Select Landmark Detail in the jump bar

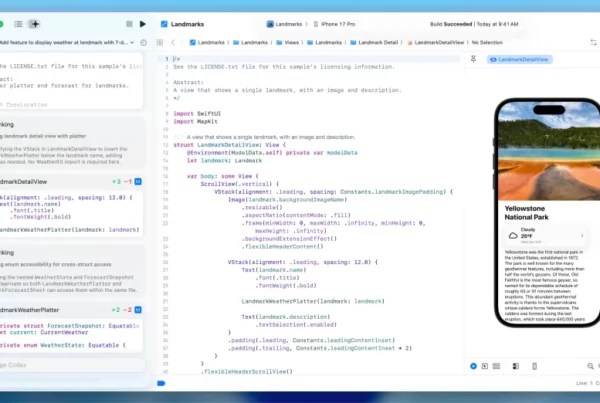(x=375, y=43)
